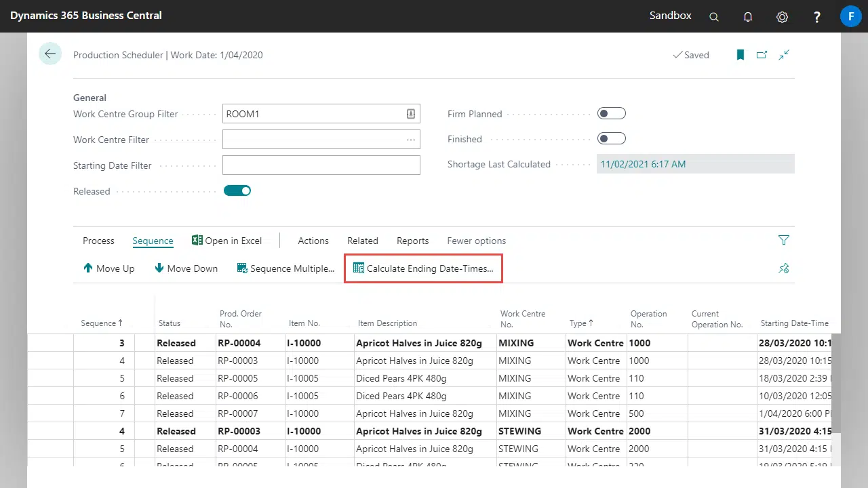Click the Excel icon
868x488 pixels.
pos(197,241)
